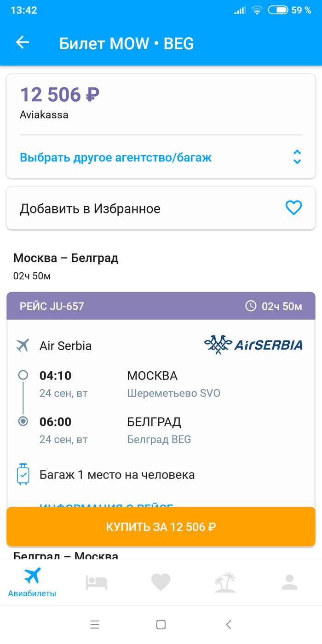Open the favorites heart tab
This screenshot has width=322, height=644.
pos(161,582)
